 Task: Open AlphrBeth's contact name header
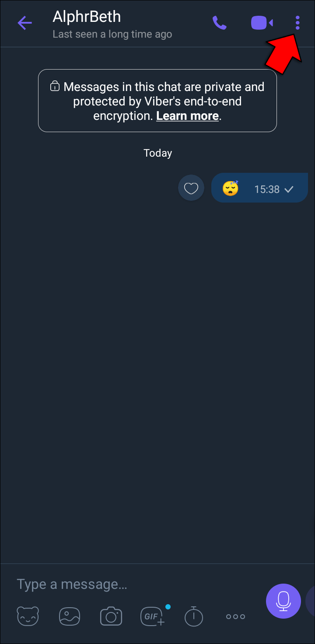point(87,17)
